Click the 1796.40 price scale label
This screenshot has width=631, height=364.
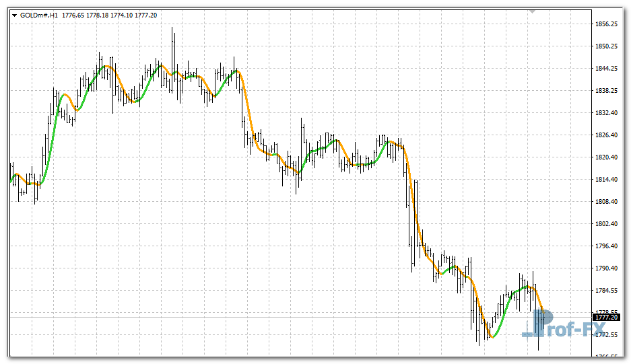point(607,246)
